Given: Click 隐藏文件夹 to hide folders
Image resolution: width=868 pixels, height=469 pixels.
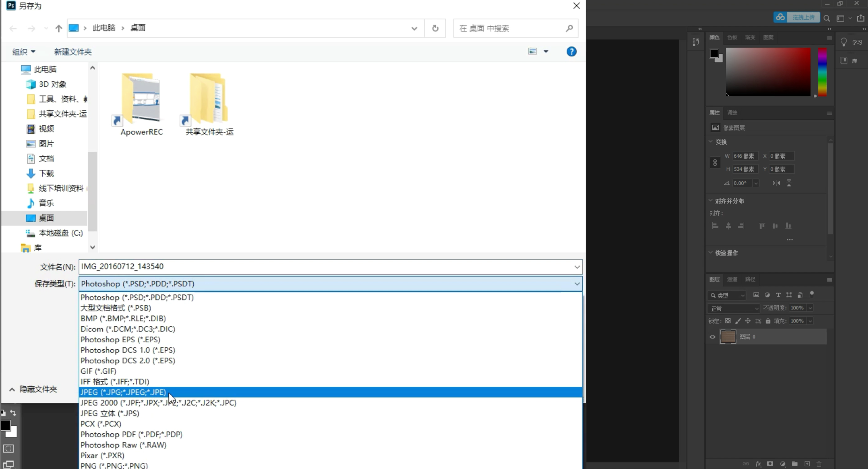Looking at the screenshot, I should [33, 389].
